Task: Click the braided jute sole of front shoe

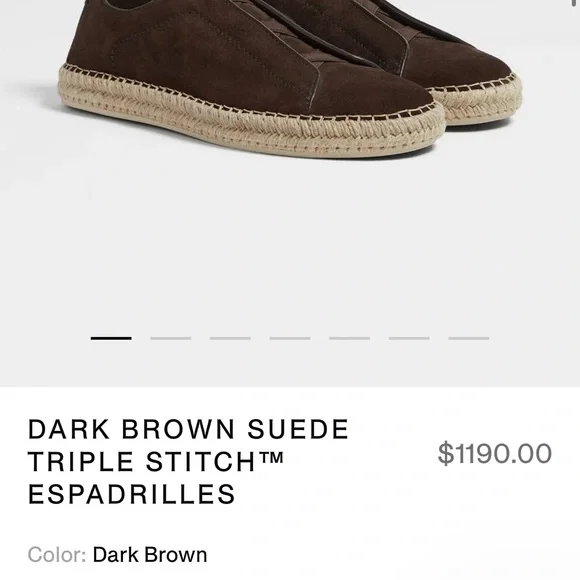Action: pyautogui.click(x=252, y=118)
